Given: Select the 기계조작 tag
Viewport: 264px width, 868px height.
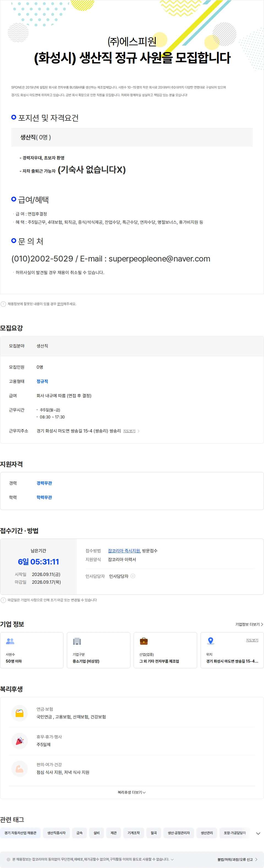Looking at the screenshot, I should [134, 833].
